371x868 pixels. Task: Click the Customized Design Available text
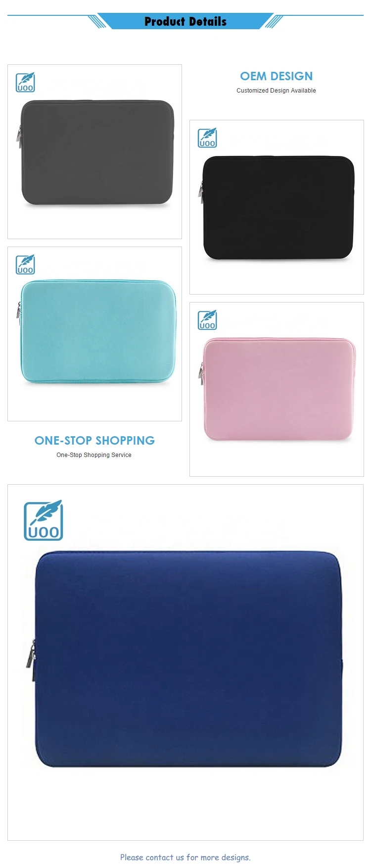(x=276, y=91)
